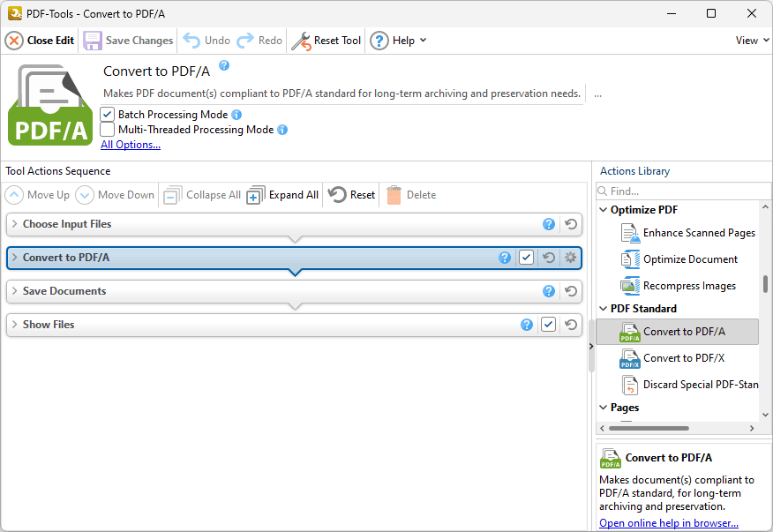Click the library scroll down arrow
This screenshot has width=773, height=532.
(765, 416)
